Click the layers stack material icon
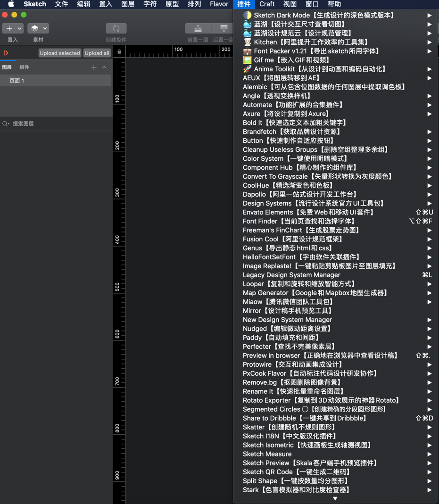Image resolution: width=439 pixels, height=504 pixels. point(35,28)
